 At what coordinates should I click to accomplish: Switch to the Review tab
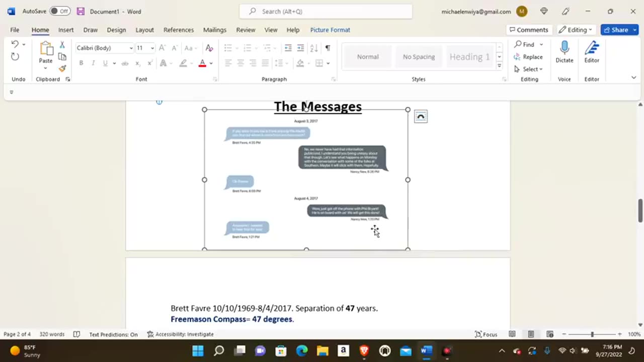coord(246,30)
